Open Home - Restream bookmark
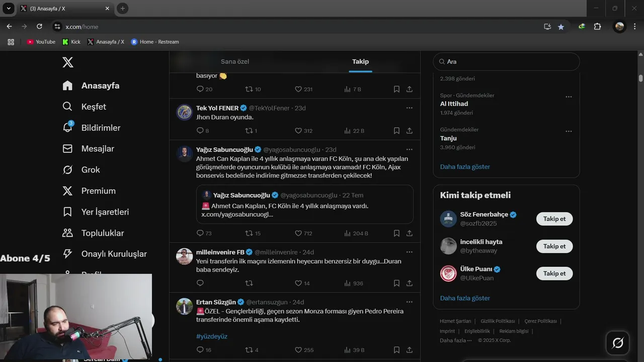Viewport: 644px width, 362px height. (x=155, y=42)
